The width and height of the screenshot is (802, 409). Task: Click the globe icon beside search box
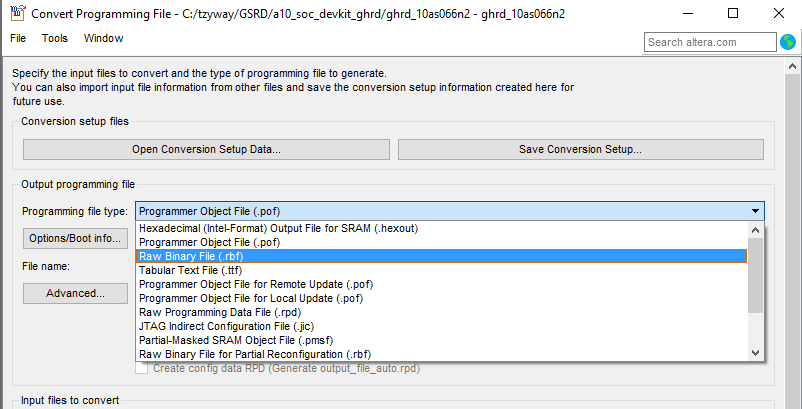point(789,42)
